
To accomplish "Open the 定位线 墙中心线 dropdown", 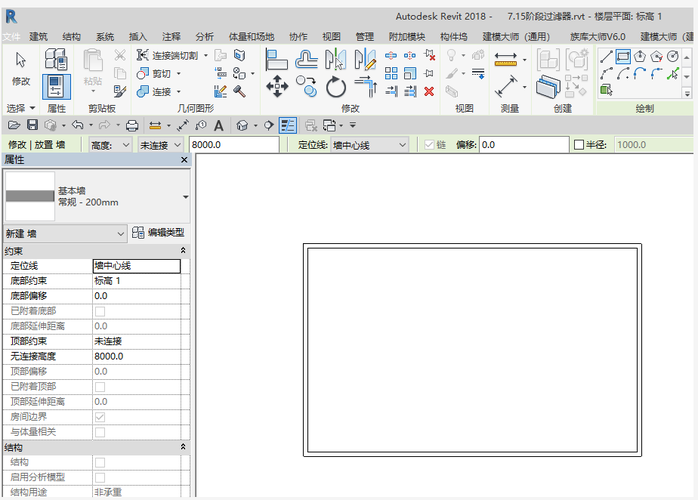I will click(x=369, y=145).
